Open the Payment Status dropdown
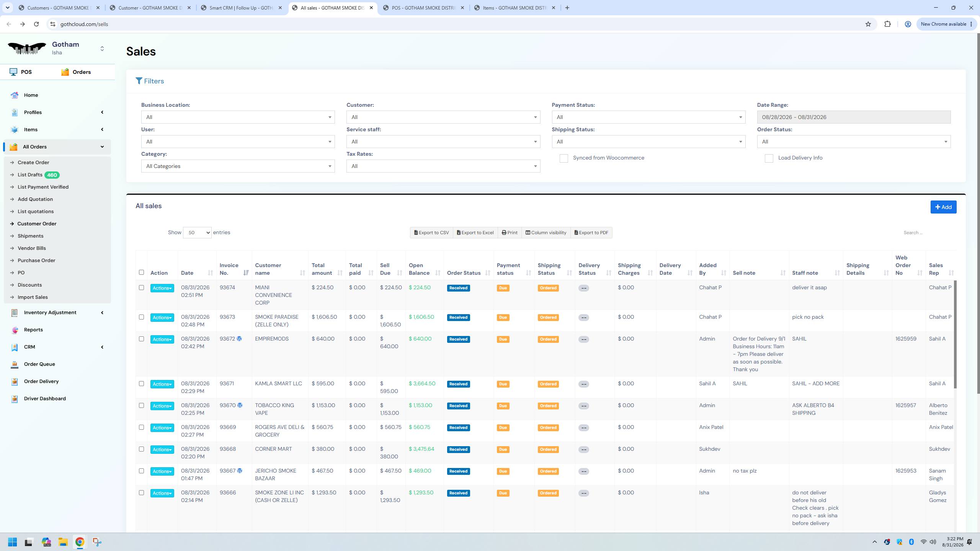This screenshot has height=551, width=980. pos(648,117)
